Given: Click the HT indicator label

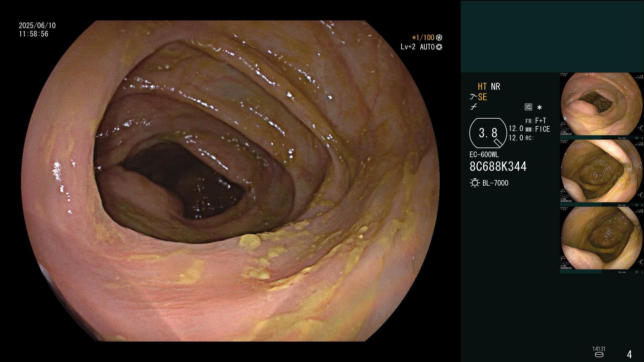Looking at the screenshot, I should click(x=482, y=86).
